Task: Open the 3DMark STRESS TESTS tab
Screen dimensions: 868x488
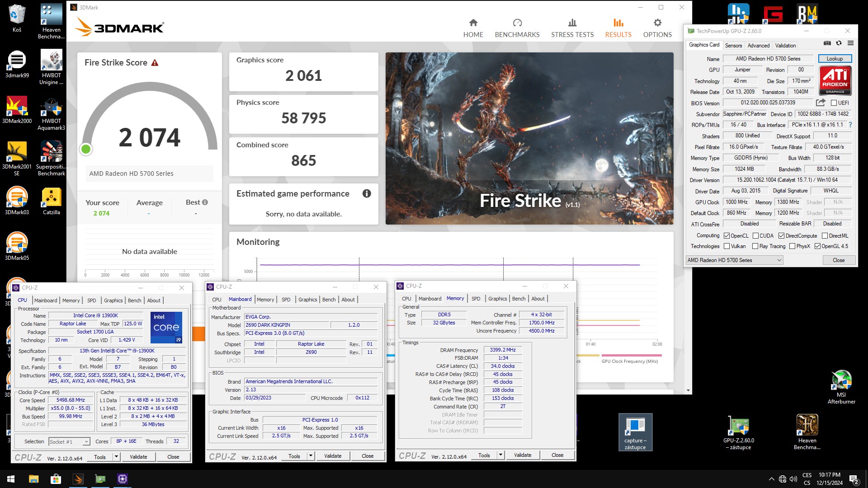Action: (572, 28)
